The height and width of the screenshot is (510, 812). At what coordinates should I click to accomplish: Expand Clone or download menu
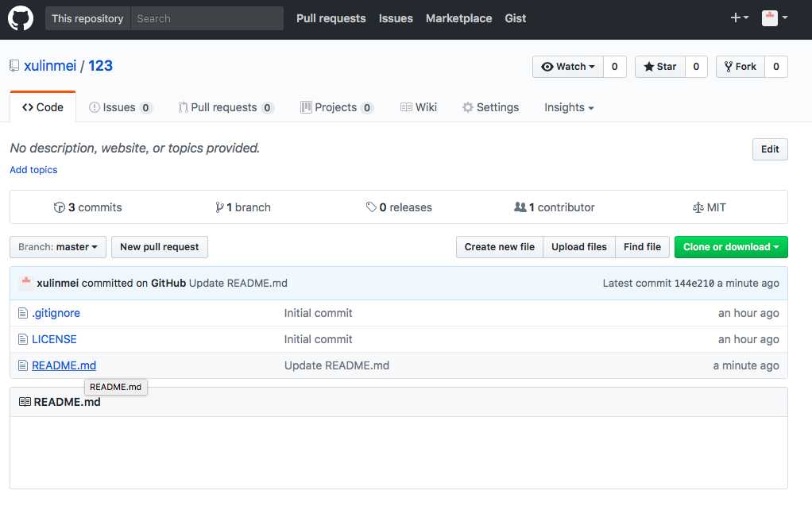[731, 247]
